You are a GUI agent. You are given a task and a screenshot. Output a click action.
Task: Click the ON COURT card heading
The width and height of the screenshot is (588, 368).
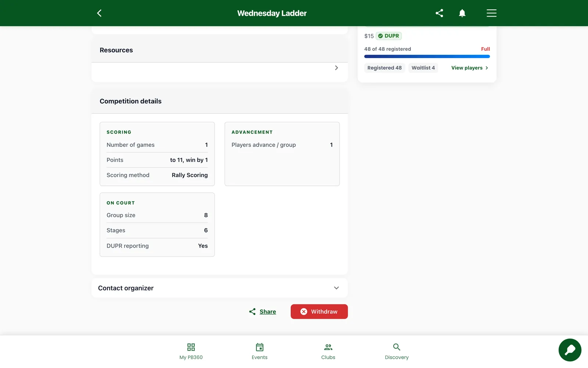tap(121, 203)
